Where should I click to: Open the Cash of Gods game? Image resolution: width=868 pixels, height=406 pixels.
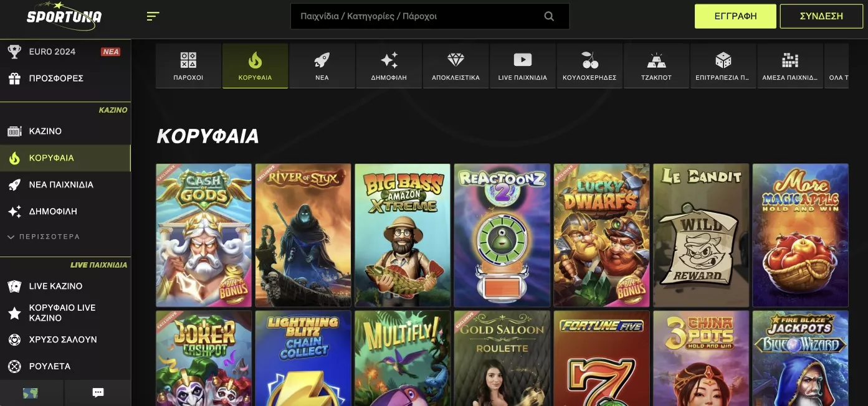(204, 235)
